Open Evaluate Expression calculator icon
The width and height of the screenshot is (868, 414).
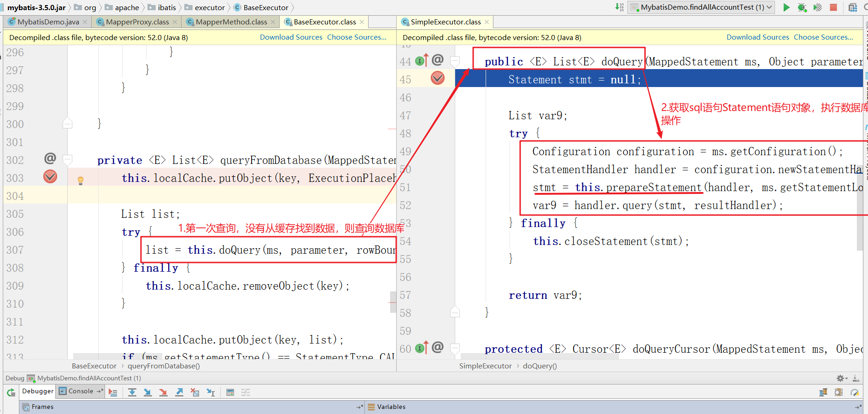[x=230, y=392]
